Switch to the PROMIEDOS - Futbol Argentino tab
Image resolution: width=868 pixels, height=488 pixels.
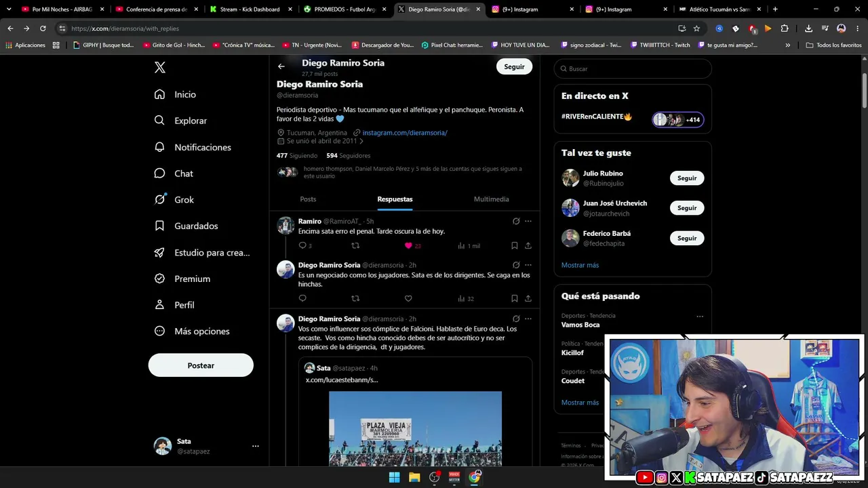pos(343,9)
